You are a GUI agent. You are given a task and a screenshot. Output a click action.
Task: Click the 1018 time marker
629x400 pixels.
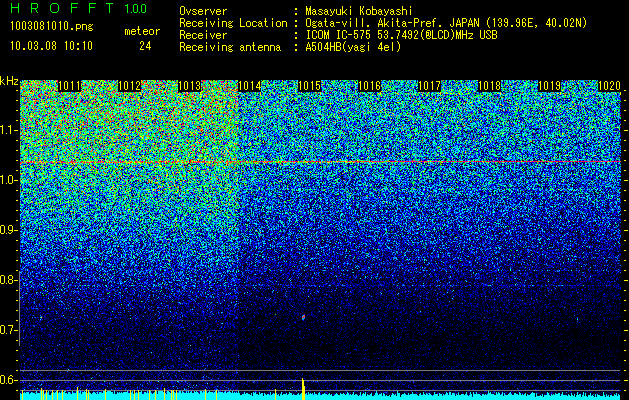[x=489, y=86]
